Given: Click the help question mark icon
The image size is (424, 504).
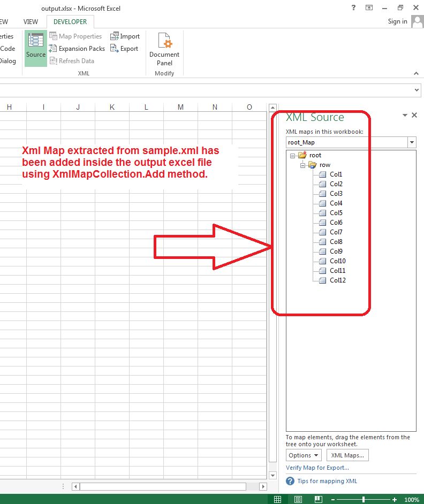Looking at the screenshot, I should 290,481.
